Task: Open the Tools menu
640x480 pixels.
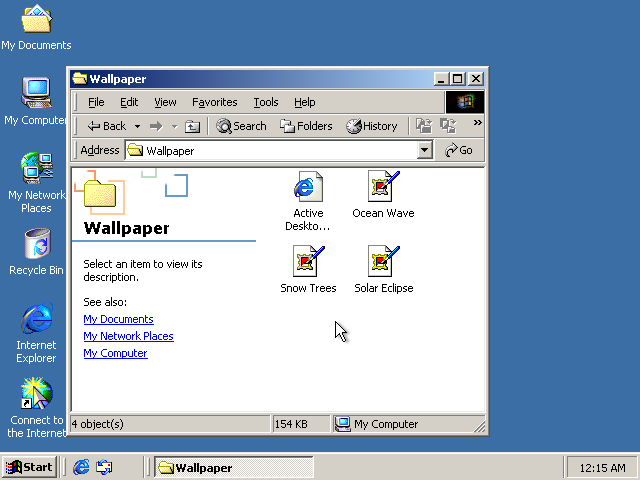Action: point(266,102)
